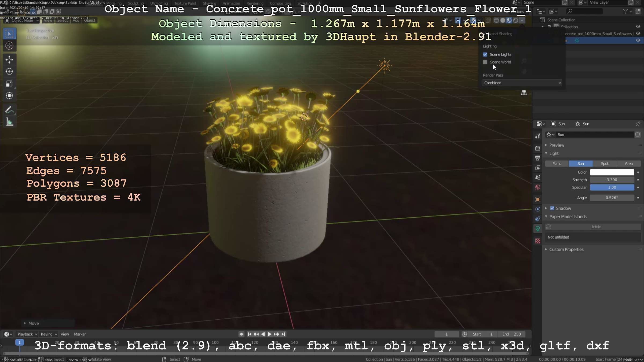Screen dimensions: 644x362
Task: Expand the Preview panel
Action: [546, 145]
